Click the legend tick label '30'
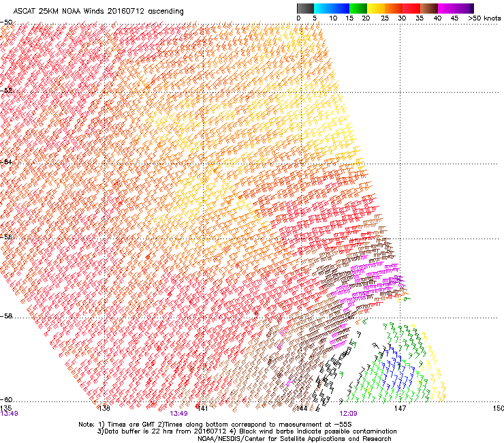The width and height of the screenshot is (504, 443). [402, 18]
